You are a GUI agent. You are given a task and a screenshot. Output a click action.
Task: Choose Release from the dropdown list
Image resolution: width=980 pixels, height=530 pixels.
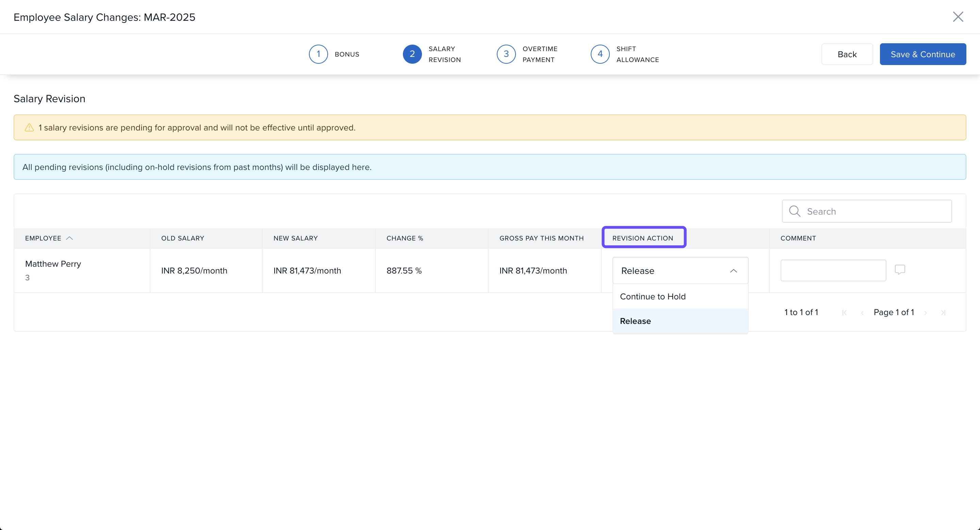click(635, 321)
